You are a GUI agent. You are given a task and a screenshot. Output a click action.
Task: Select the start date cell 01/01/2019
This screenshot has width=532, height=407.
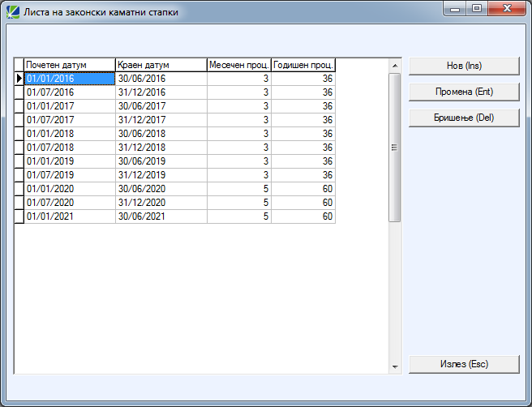click(x=70, y=161)
